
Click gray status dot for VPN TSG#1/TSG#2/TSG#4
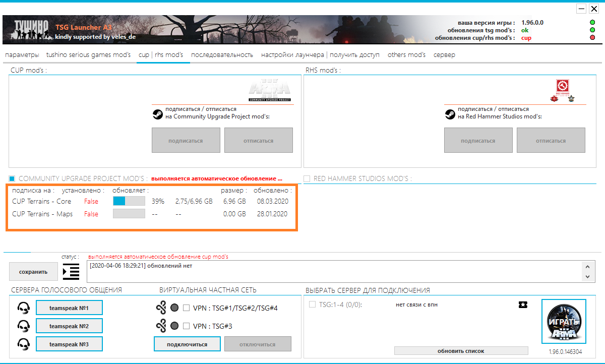174,308
